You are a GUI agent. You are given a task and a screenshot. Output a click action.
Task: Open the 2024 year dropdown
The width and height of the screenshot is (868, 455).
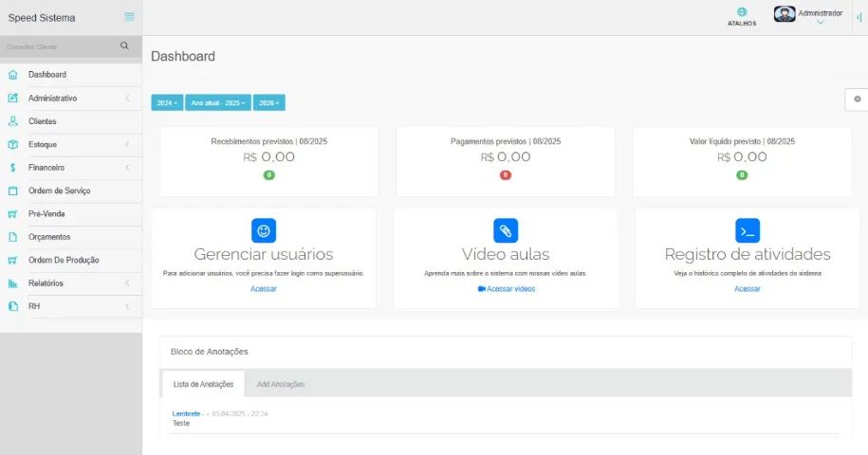click(x=167, y=102)
